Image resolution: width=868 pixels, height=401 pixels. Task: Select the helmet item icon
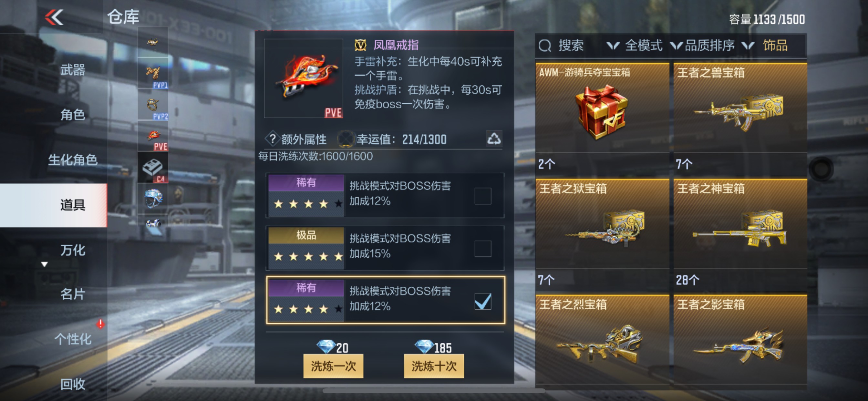(153, 199)
